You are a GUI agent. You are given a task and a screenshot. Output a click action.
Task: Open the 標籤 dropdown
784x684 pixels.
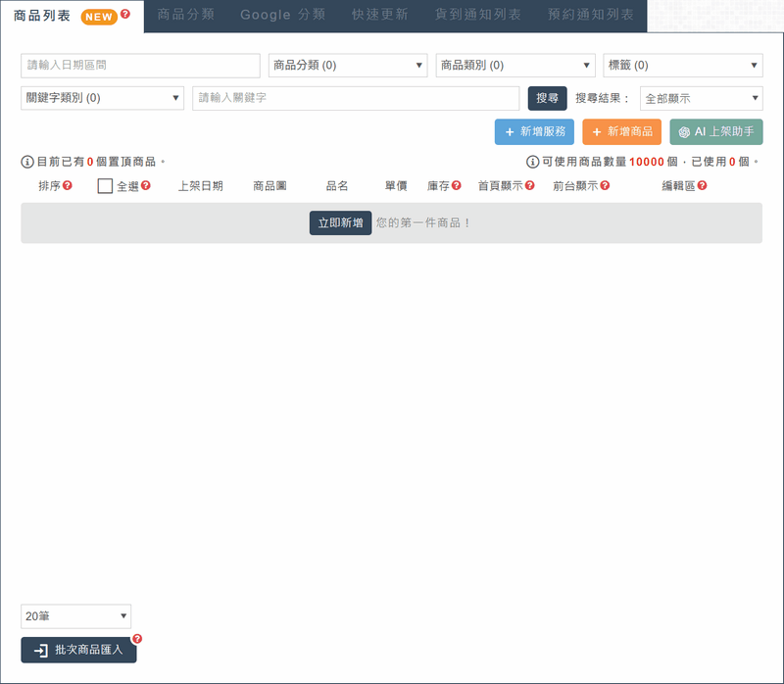681,65
